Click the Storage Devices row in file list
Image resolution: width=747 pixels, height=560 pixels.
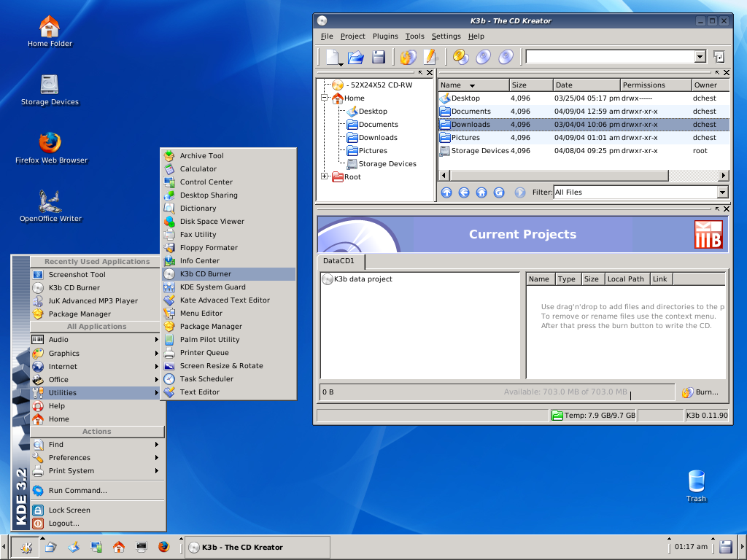(584, 150)
